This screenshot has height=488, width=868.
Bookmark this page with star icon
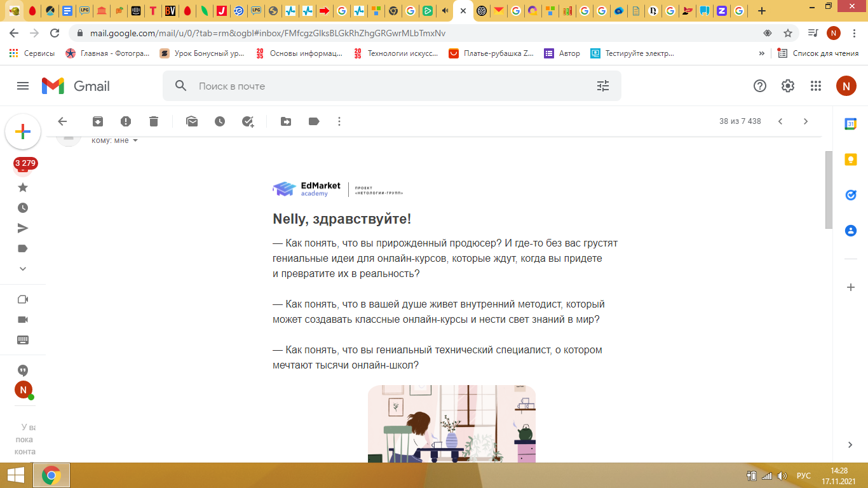[788, 33]
